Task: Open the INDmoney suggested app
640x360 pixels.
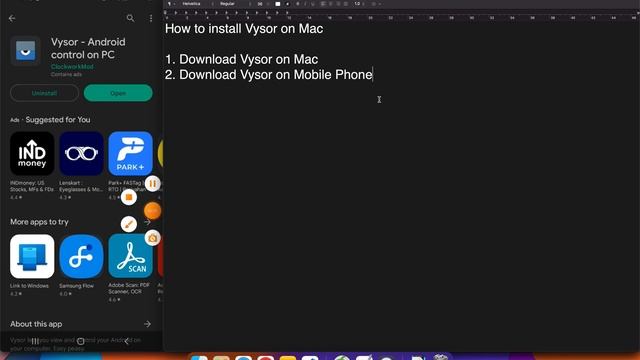Action: click(x=32, y=153)
